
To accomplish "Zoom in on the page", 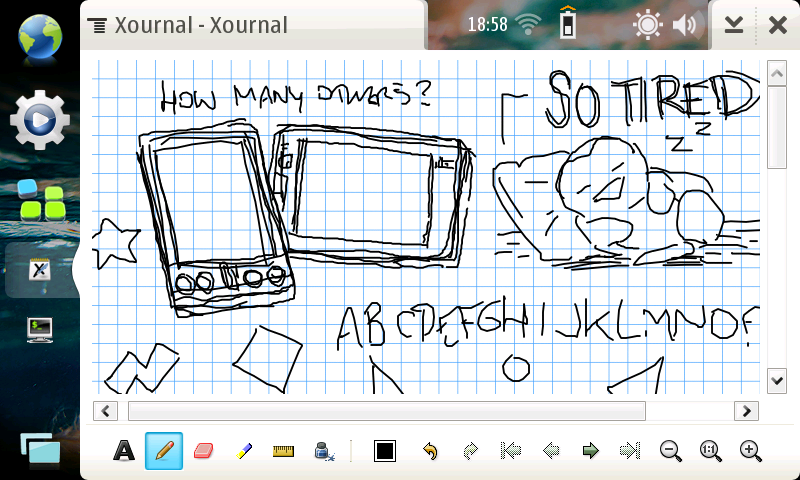I will tap(750, 451).
